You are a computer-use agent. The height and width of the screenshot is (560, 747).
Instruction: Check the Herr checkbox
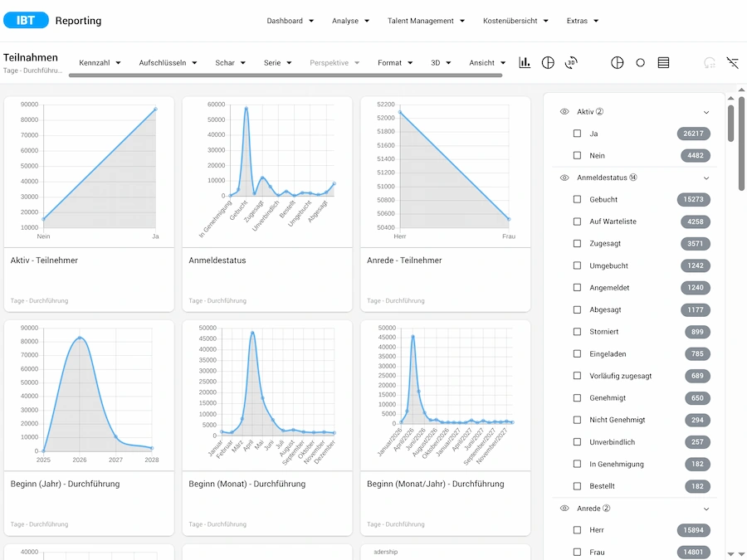coord(577,530)
